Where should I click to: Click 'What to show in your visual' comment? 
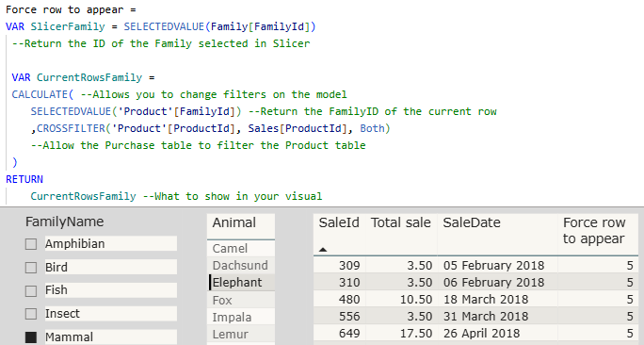pos(233,196)
